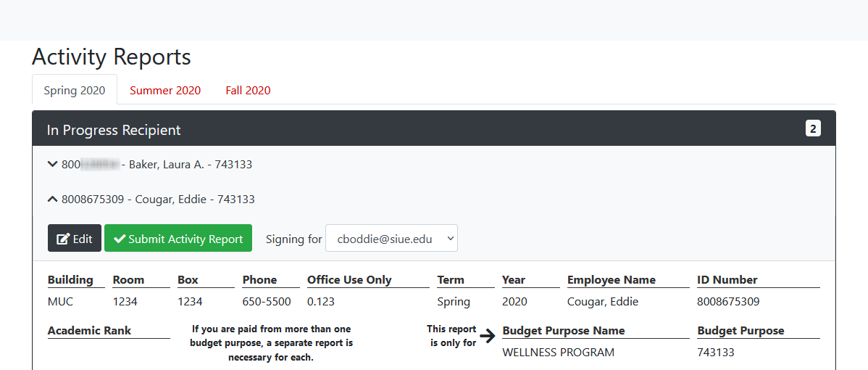
Task: Click the 8008675309 value under ID Number
Action: click(727, 302)
